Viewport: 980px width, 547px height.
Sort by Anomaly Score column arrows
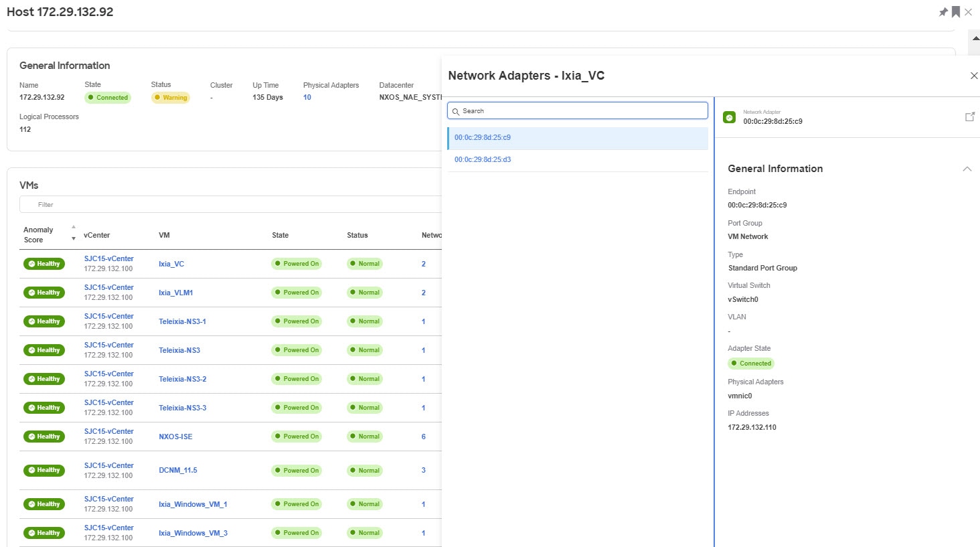(x=74, y=233)
